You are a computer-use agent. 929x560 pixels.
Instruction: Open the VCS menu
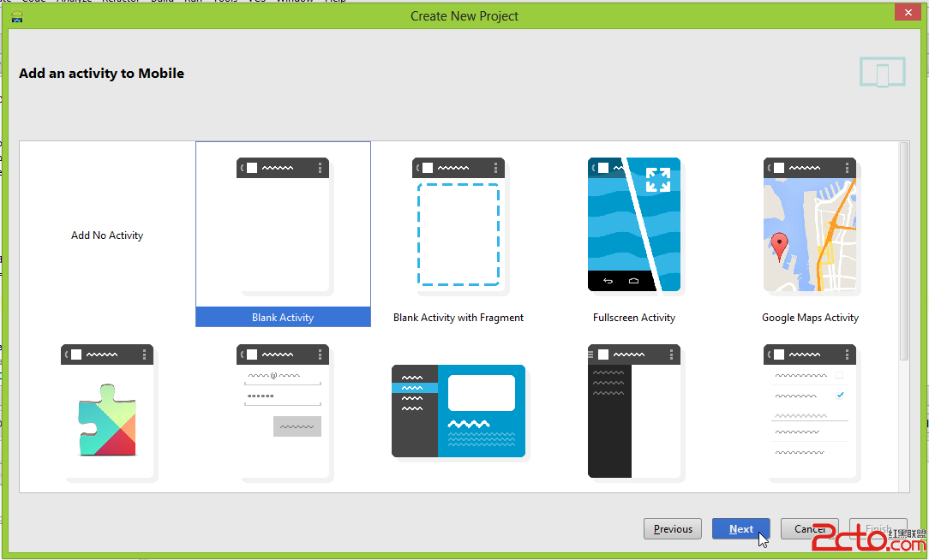(x=256, y=2)
